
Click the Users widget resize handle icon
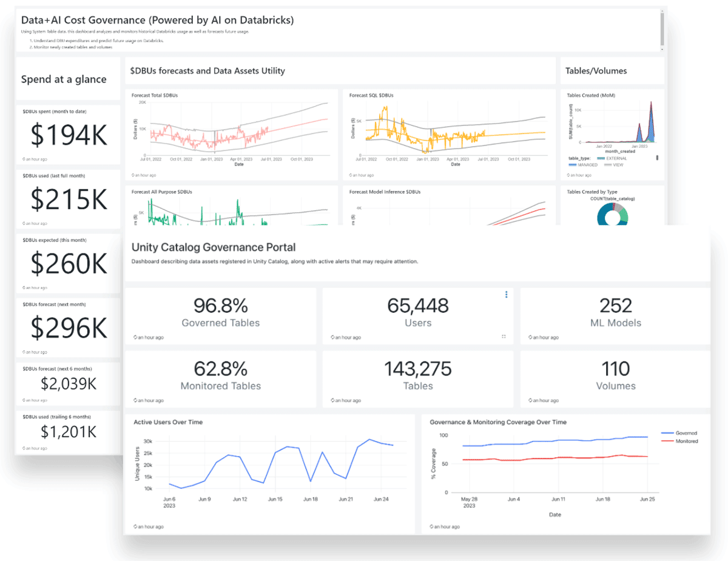504,337
